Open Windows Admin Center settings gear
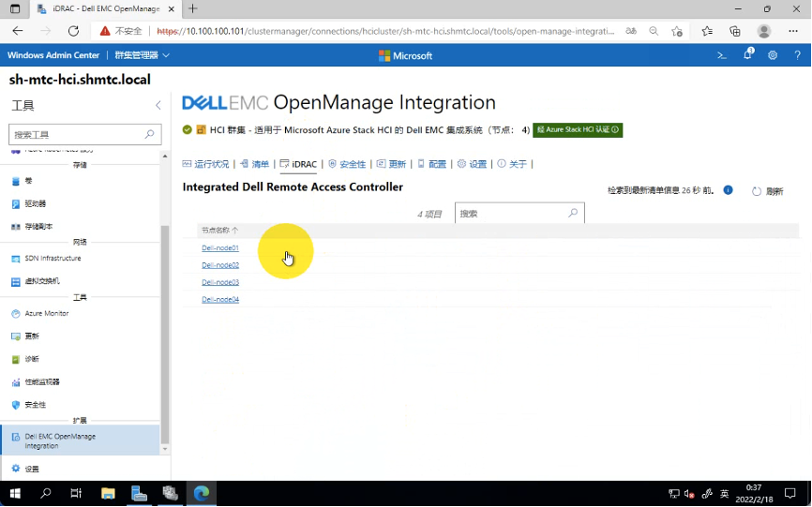This screenshot has width=812, height=507. coord(773,55)
